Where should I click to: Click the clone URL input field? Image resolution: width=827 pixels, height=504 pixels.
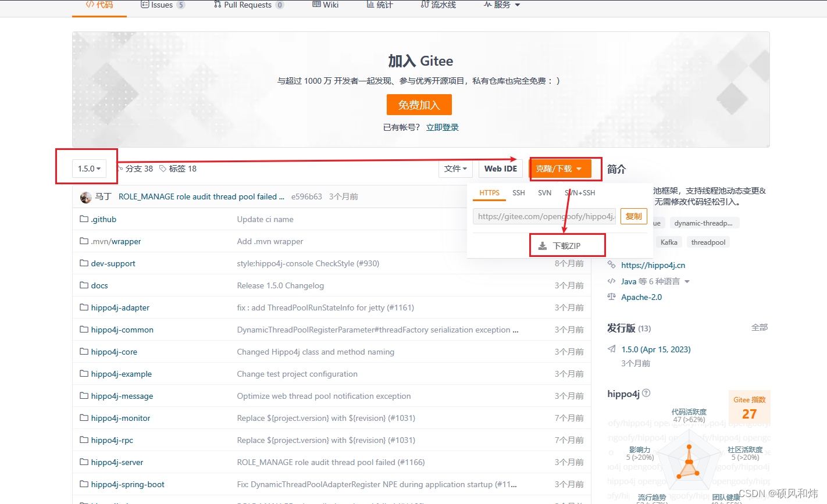(544, 216)
